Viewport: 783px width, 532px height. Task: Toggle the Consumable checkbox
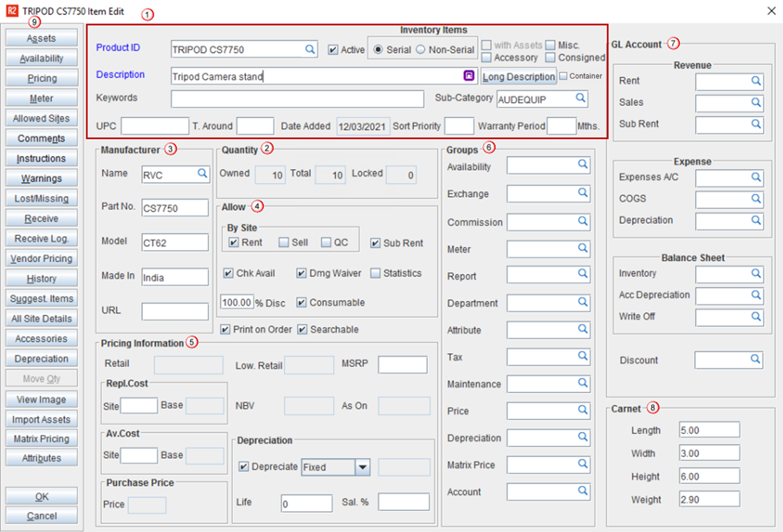pyautogui.click(x=301, y=302)
